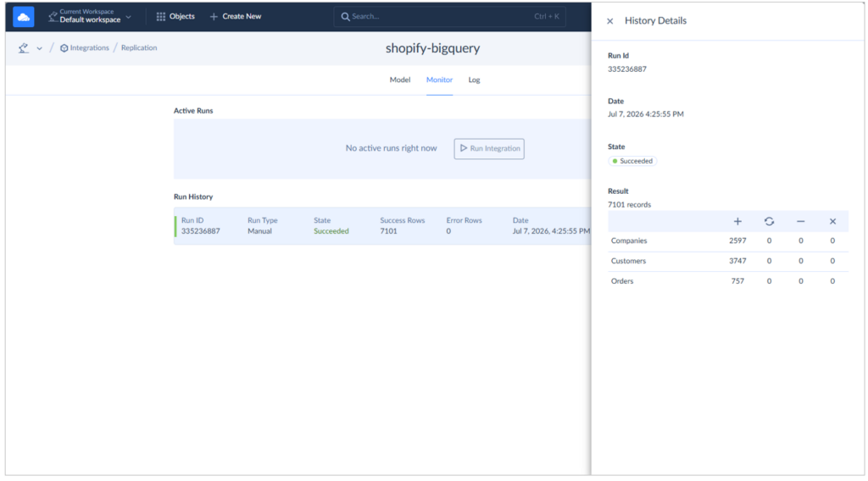Switch to the Log tab
Viewport: 868px width, 481px height.
tap(474, 80)
